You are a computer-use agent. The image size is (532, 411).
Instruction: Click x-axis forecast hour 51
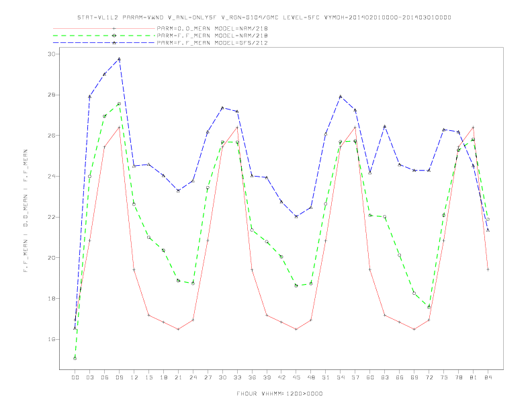tap(326, 377)
